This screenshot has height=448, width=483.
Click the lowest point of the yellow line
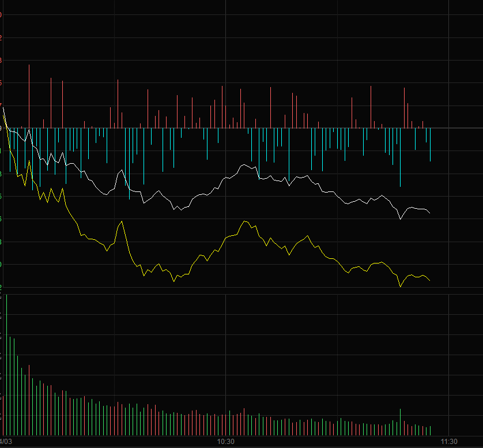(x=400, y=287)
